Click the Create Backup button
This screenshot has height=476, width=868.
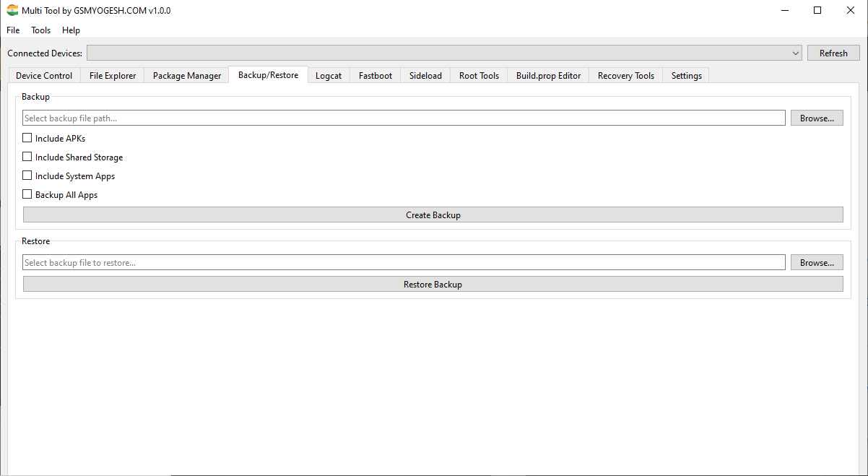click(x=433, y=215)
